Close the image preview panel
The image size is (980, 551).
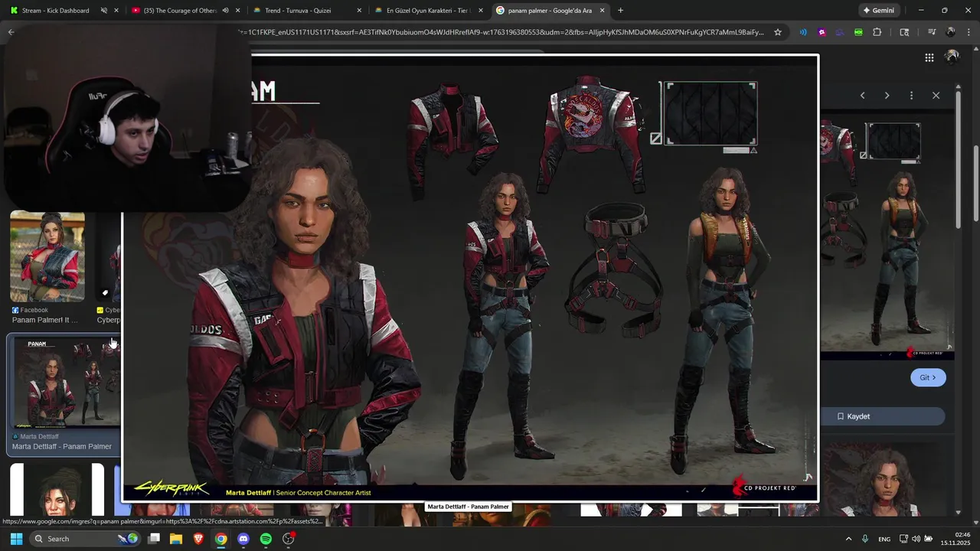[x=936, y=96]
